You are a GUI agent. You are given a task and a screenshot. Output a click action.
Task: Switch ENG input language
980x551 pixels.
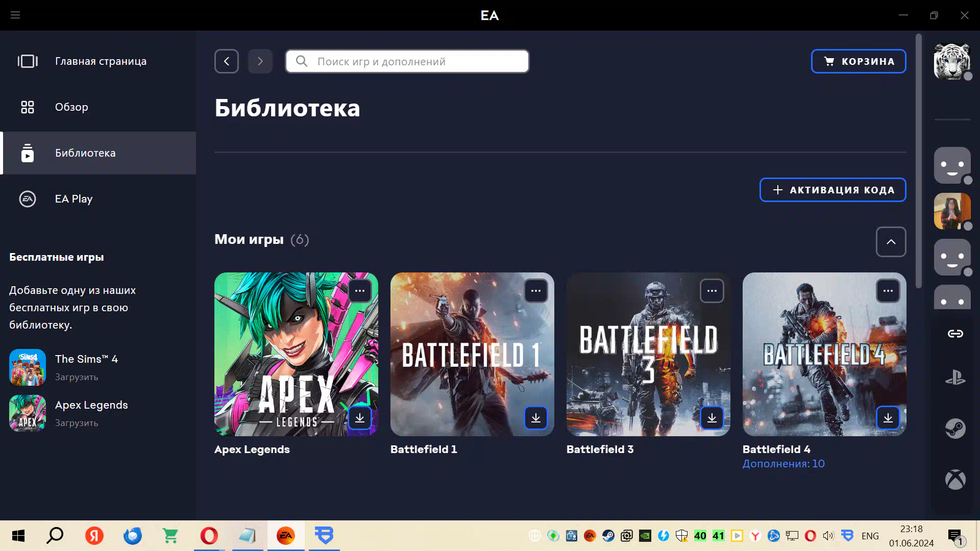[870, 536]
